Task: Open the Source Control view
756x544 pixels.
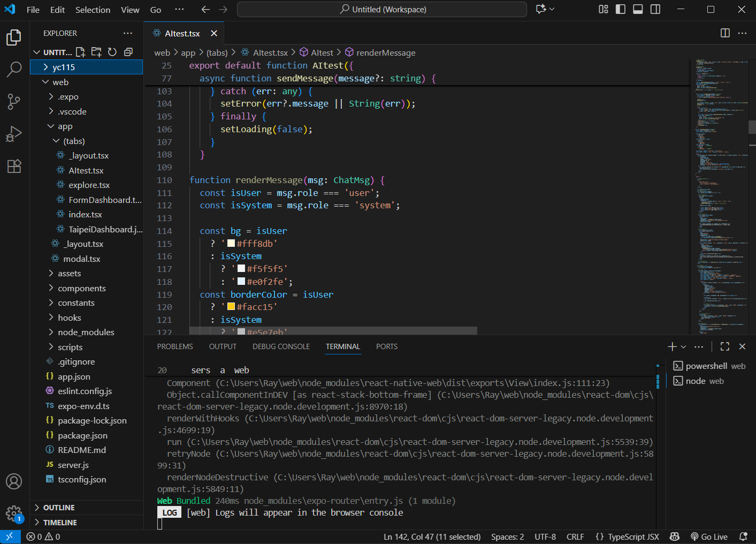Action: tap(14, 101)
